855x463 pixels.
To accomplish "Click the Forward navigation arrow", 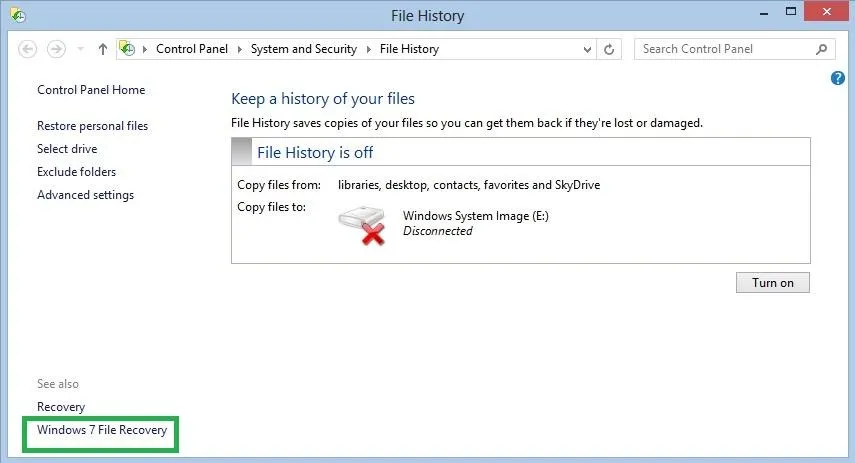I will tap(56, 49).
